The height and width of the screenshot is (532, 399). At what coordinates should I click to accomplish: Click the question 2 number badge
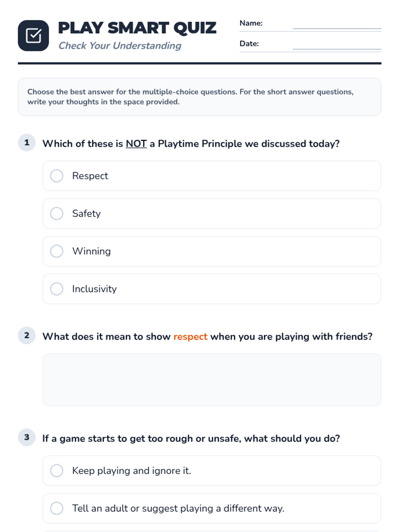pyautogui.click(x=27, y=335)
